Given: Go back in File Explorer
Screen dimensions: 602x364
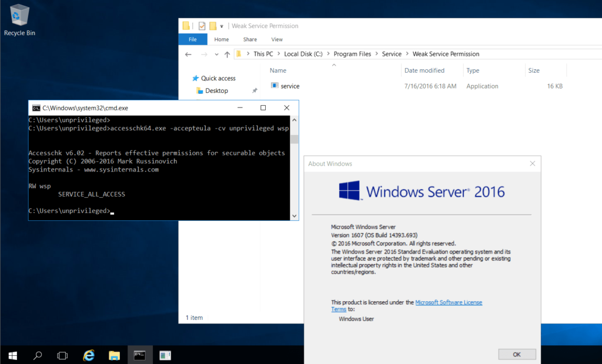Looking at the screenshot, I should (188, 55).
